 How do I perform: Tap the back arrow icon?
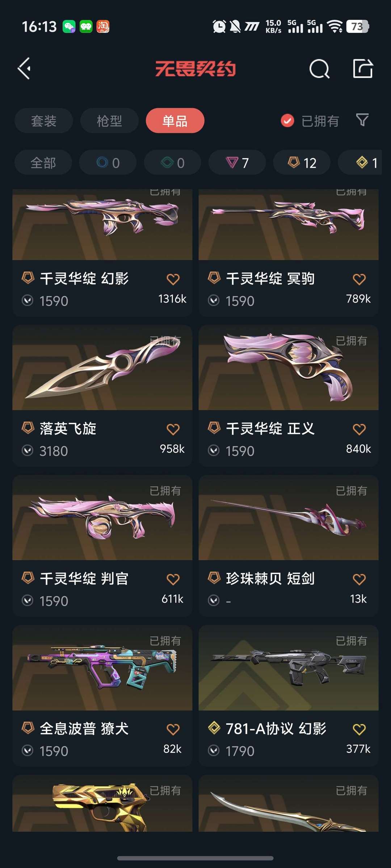(24, 68)
